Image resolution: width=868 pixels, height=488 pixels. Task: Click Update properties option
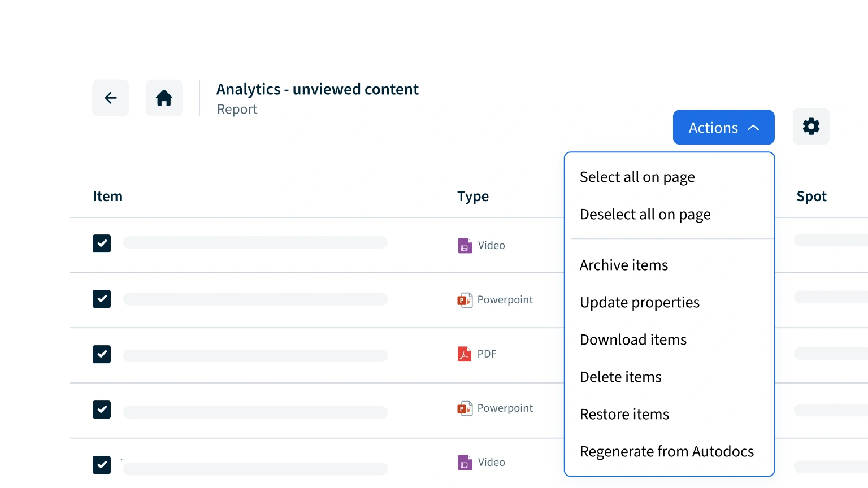click(639, 303)
